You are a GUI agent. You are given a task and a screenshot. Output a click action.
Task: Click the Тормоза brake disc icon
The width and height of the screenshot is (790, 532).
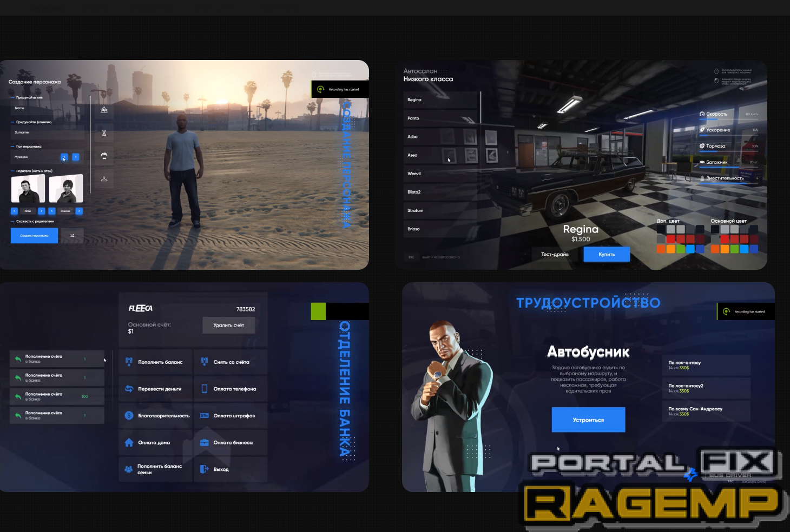coord(702,146)
